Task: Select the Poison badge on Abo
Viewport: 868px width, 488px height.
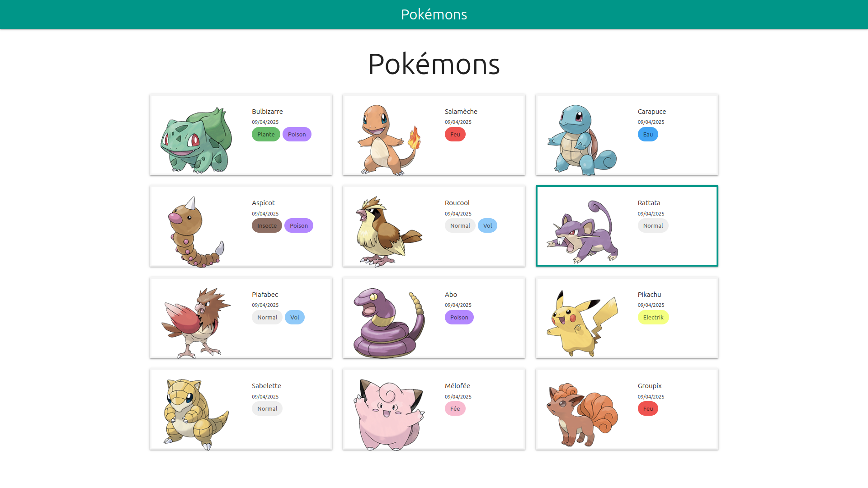Action: 459,317
